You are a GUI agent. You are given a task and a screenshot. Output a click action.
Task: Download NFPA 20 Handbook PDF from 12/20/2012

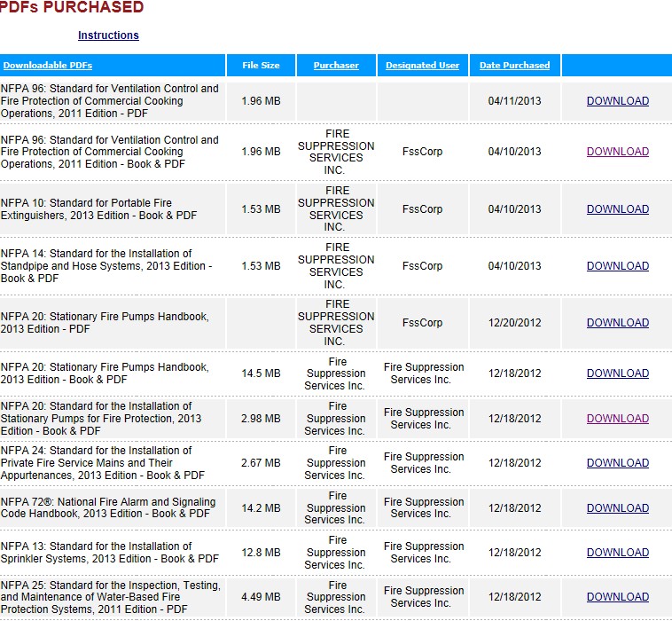click(x=618, y=323)
